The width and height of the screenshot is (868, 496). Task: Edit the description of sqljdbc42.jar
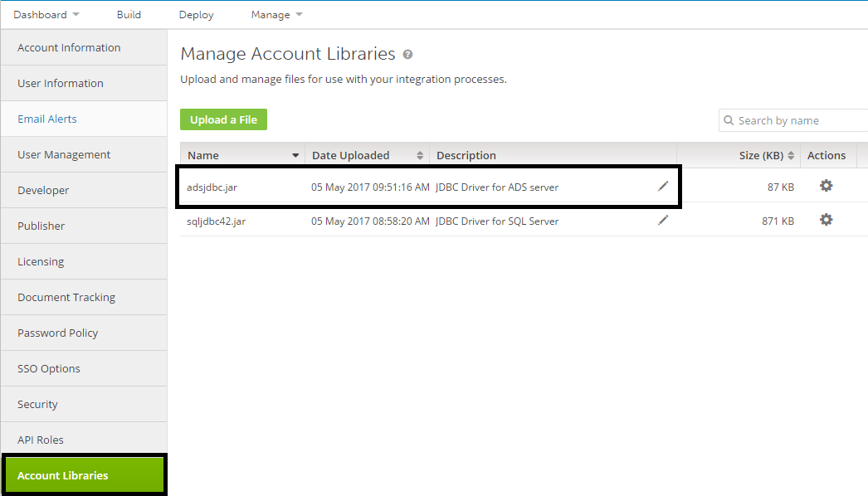click(x=662, y=220)
